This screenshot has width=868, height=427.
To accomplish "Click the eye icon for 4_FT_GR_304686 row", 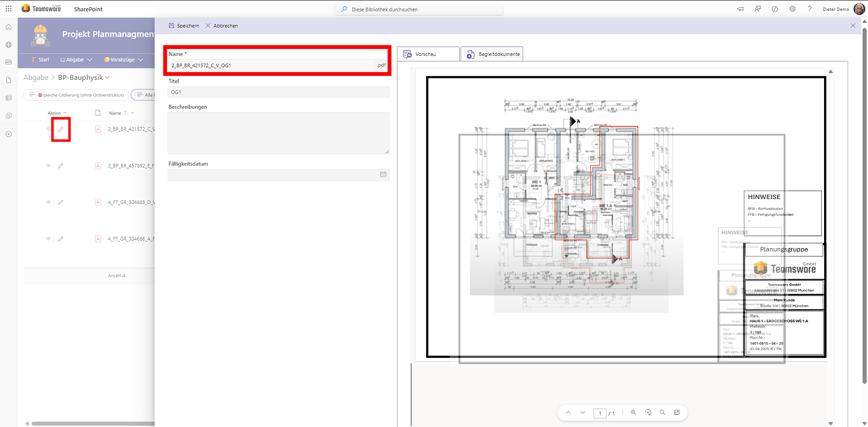I will point(48,239).
